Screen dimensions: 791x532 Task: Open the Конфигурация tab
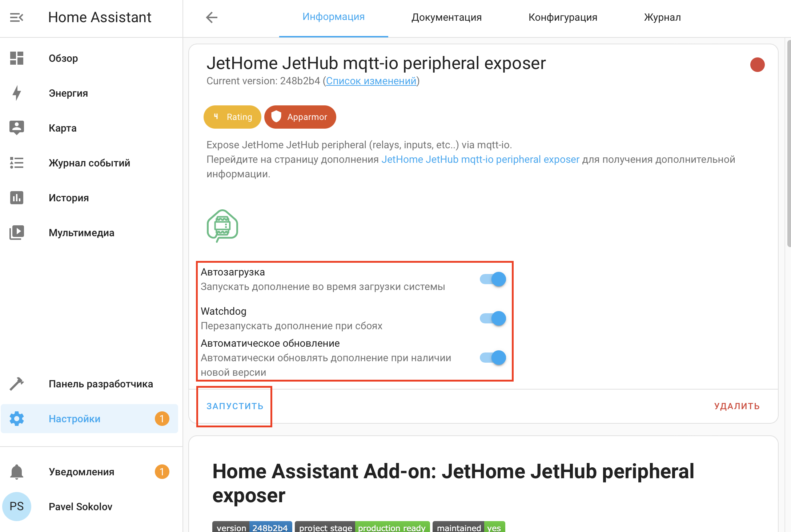click(563, 17)
